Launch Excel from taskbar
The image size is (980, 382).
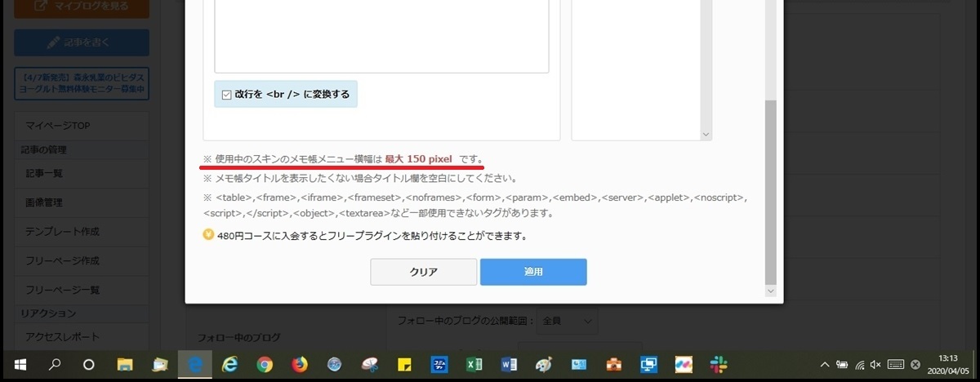(x=474, y=365)
